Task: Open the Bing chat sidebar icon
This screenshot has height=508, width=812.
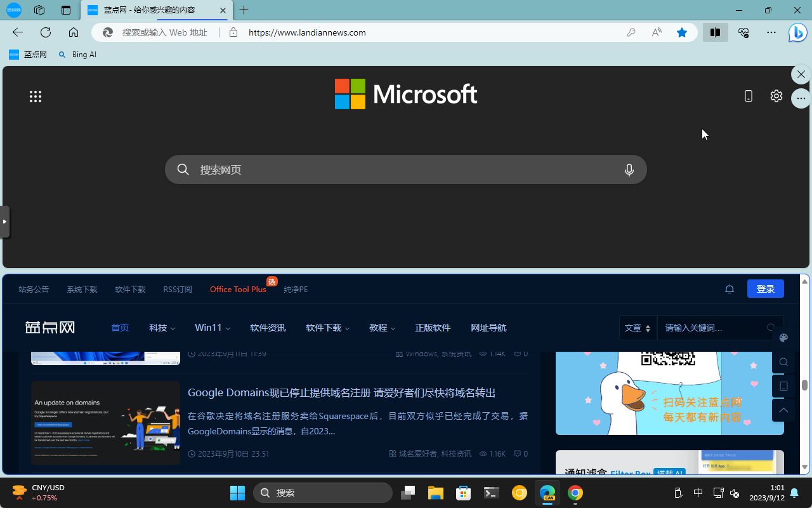Action: point(797,32)
